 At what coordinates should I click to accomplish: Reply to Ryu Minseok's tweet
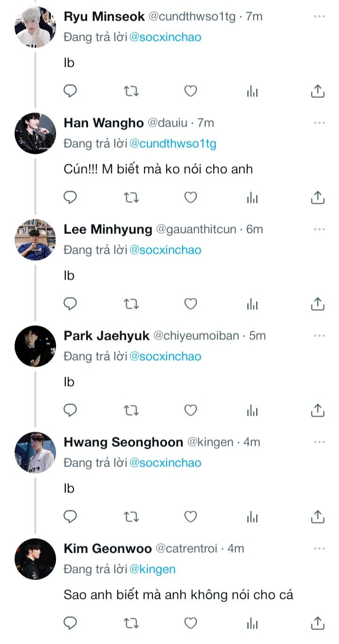[70, 91]
